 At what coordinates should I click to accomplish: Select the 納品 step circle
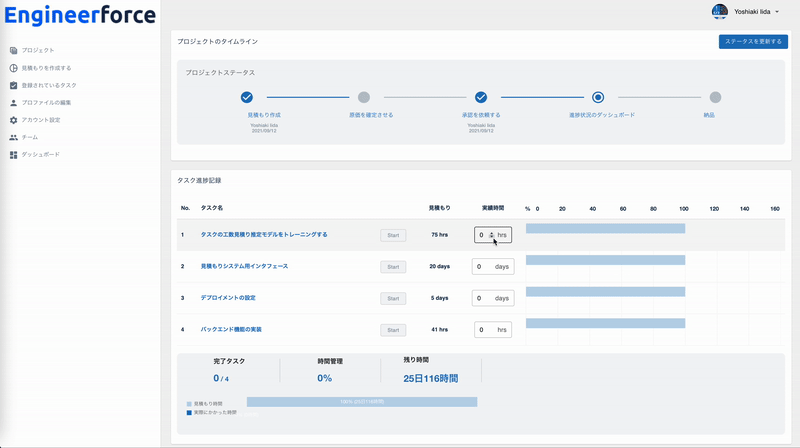715,97
